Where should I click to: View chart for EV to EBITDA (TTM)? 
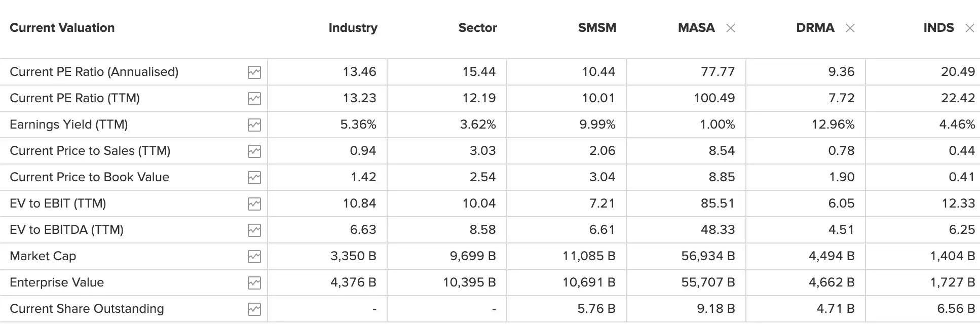[254, 230]
